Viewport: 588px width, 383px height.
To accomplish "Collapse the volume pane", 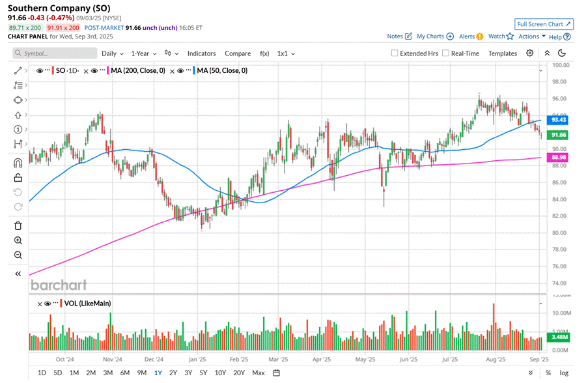I will click(x=540, y=304).
